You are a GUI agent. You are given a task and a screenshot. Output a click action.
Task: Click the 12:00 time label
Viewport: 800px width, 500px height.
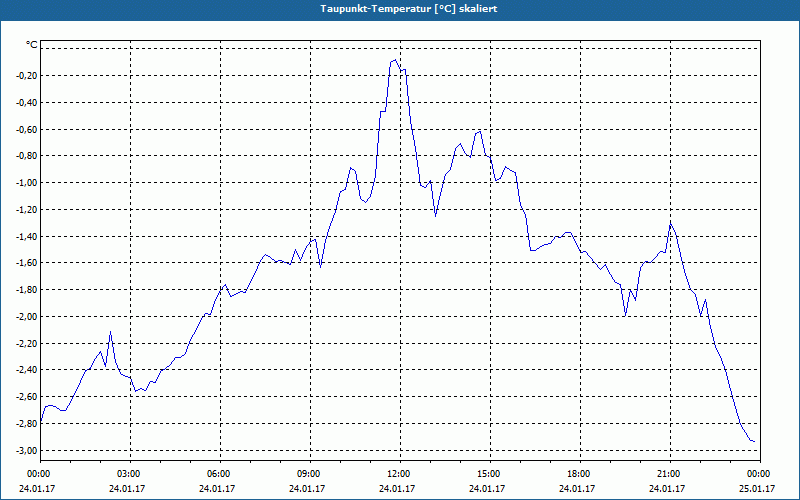point(400,474)
